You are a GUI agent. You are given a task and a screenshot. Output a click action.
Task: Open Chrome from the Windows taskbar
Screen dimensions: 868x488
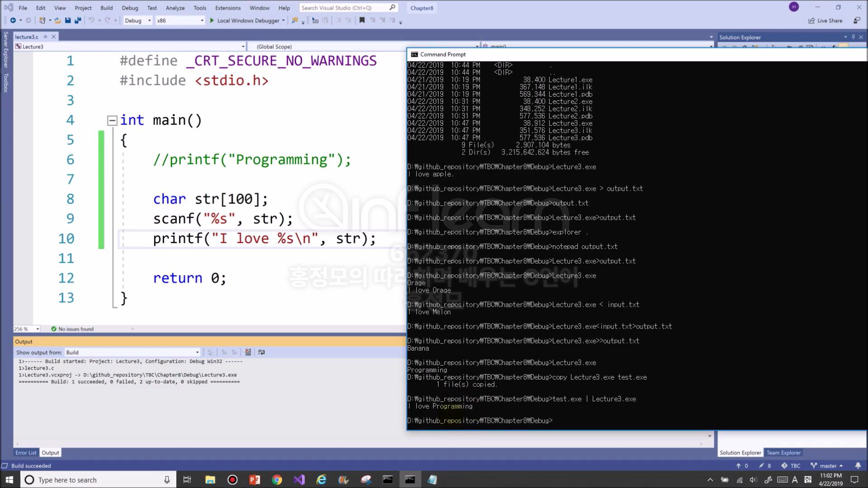(x=277, y=479)
